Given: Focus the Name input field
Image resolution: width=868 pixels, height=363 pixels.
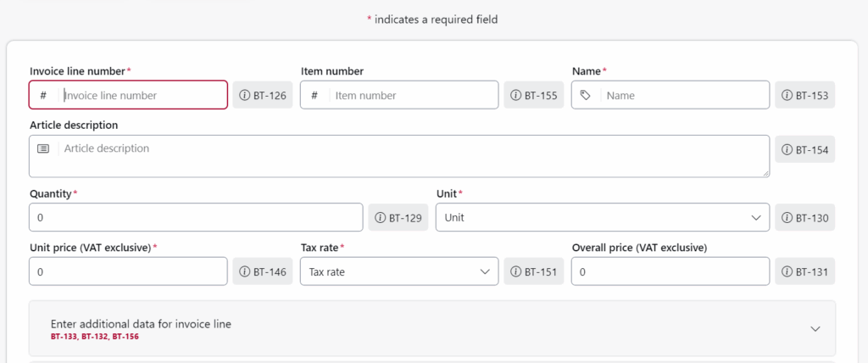Looking at the screenshot, I should (670, 95).
